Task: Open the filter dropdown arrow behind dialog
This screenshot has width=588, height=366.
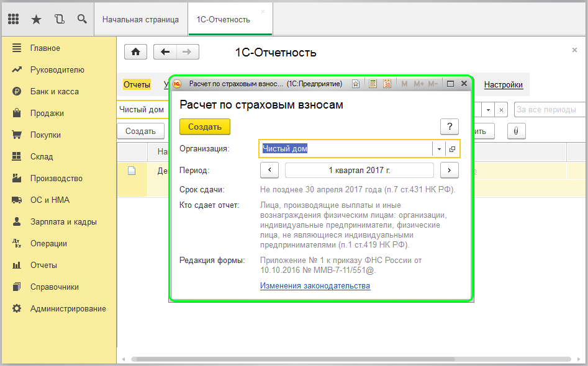Action: pos(488,110)
